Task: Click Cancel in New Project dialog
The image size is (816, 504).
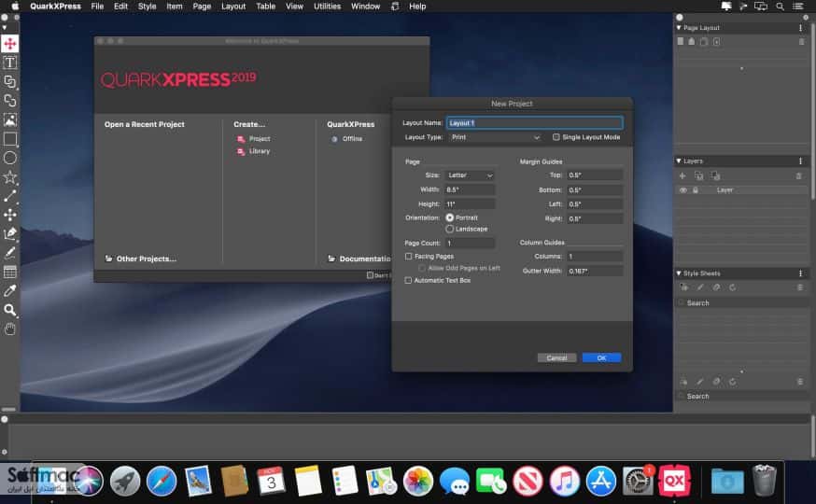Action: pyautogui.click(x=556, y=357)
